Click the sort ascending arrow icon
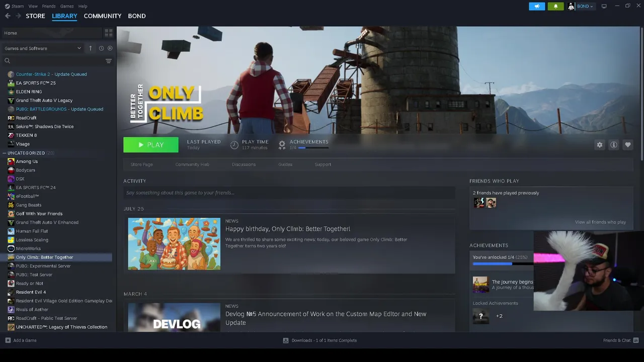 click(x=91, y=48)
